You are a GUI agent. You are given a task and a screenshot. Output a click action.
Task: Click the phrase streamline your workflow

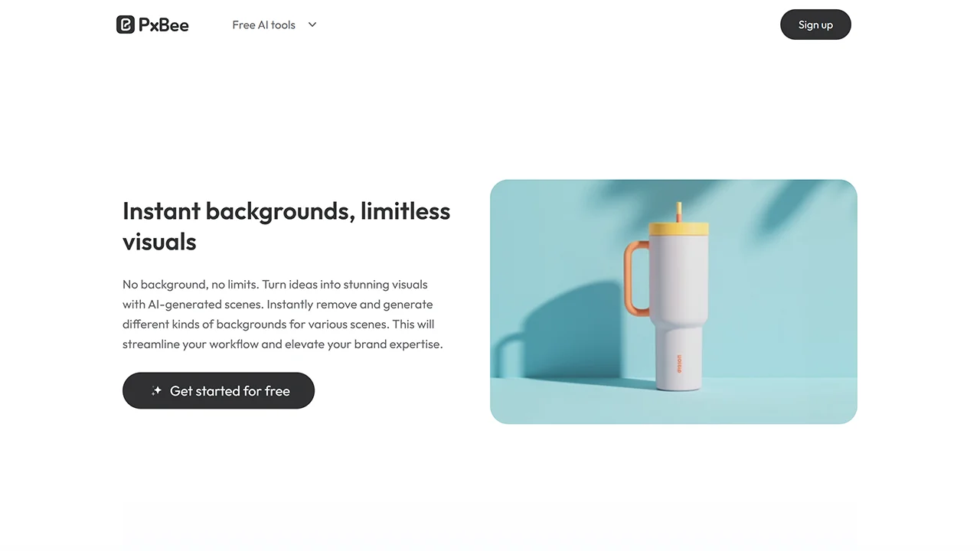pyautogui.click(x=191, y=344)
